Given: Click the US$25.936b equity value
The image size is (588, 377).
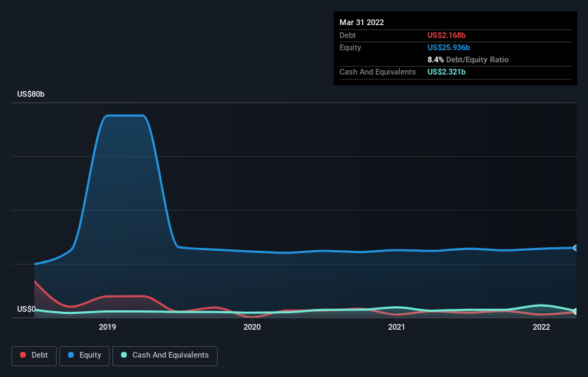Looking at the screenshot, I should click(448, 47).
